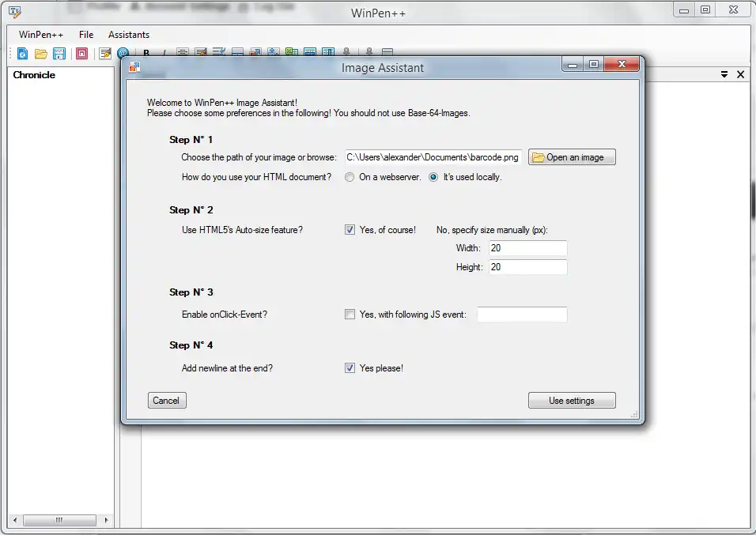Click the Width input field
This screenshot has width=756, height=535.
click(528, 248)
